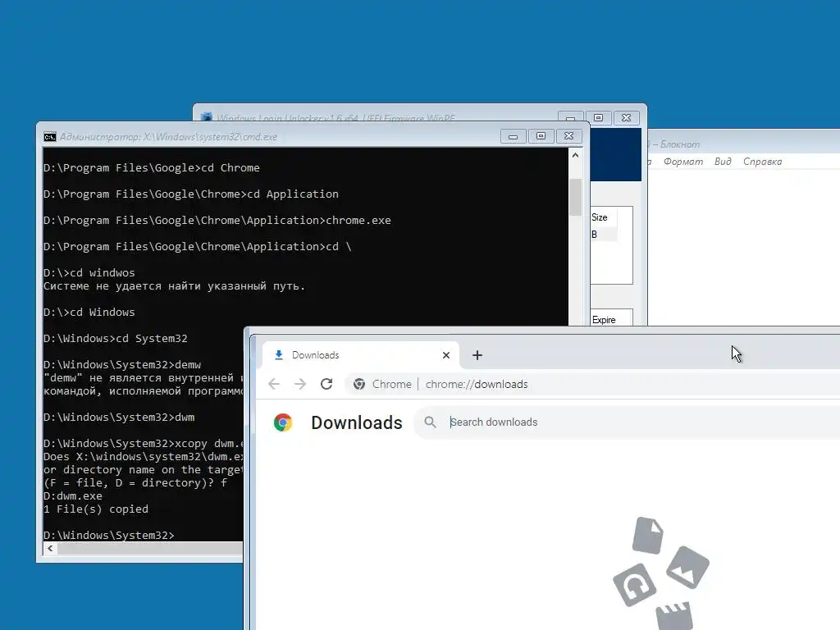Click the Chrome forward arrow
This screenshot has height=630, width=840.
click(x=300, y=384)
